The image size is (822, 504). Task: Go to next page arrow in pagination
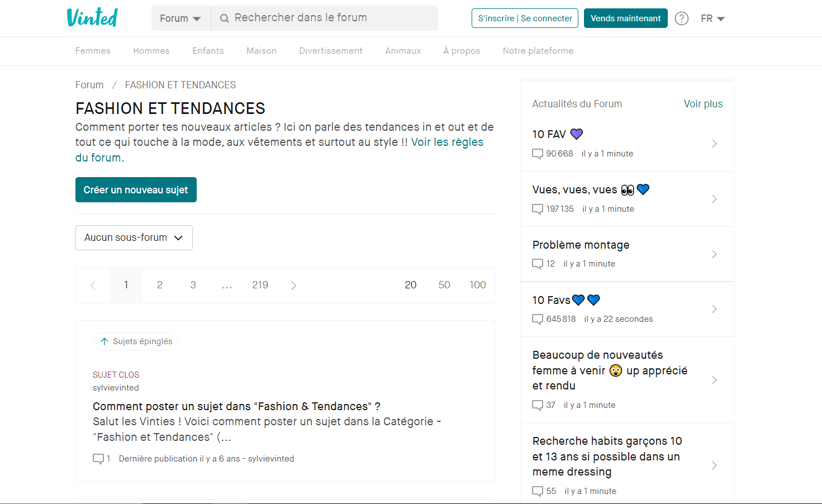[x=294, y=286]
